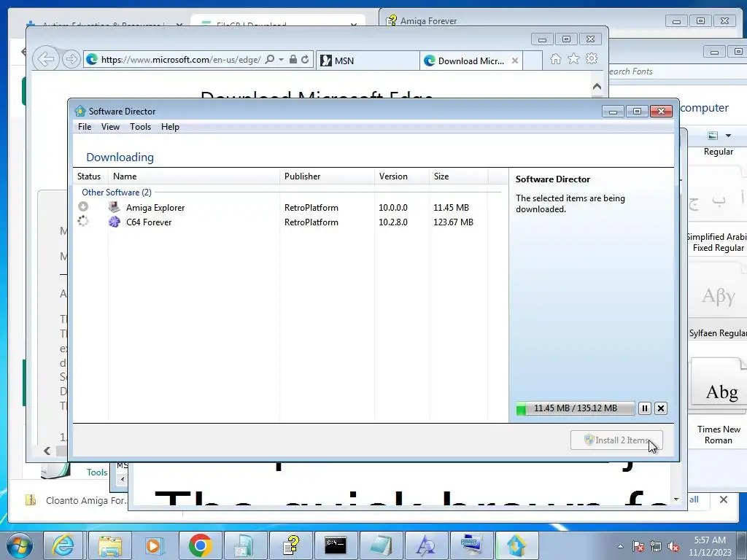Open the view options dropdown in Fonts window
747x560 pixels.
[x=728, y=136]
